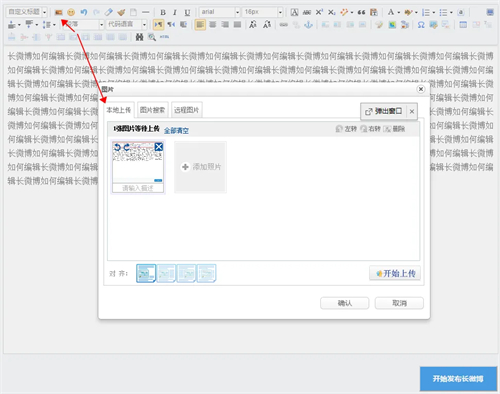
Task: Click the Omega special character icon
Action: coord(421,25)
